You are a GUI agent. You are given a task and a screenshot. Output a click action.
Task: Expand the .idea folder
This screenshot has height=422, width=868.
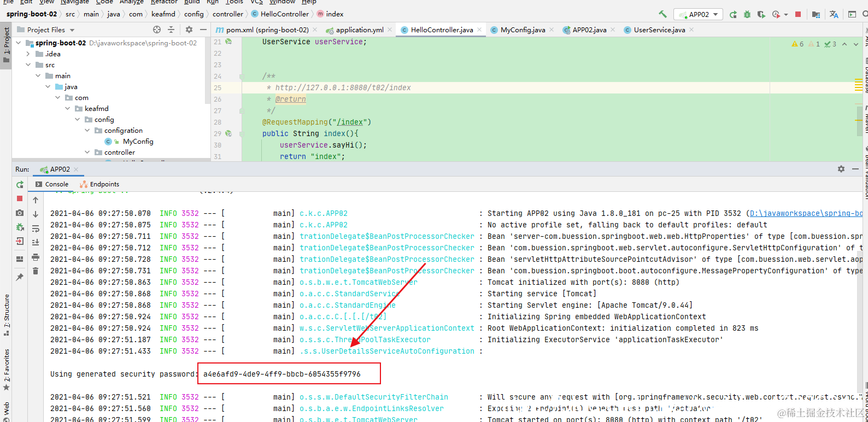(28, 54)
